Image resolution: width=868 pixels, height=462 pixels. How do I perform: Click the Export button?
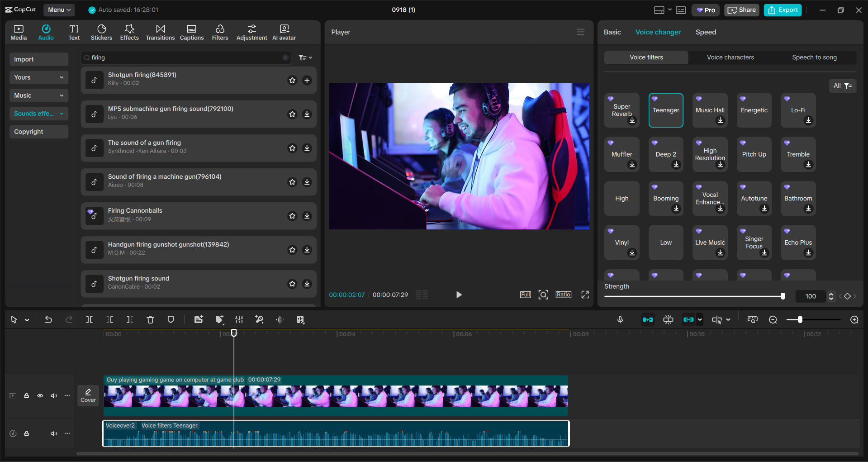coord(782,10)
